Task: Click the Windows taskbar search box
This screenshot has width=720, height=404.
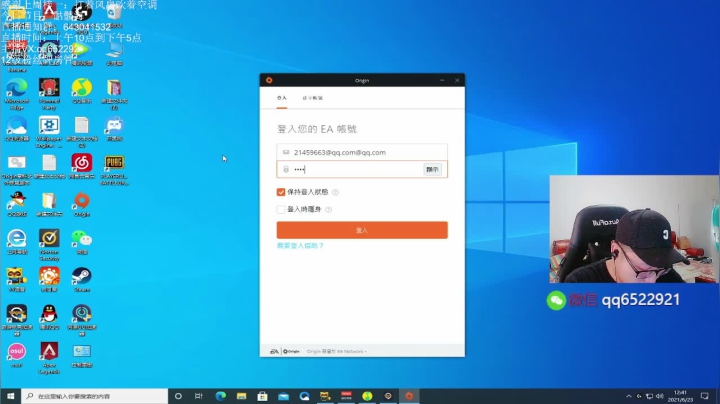Action: pyautogui.click(x=95, y=396)
